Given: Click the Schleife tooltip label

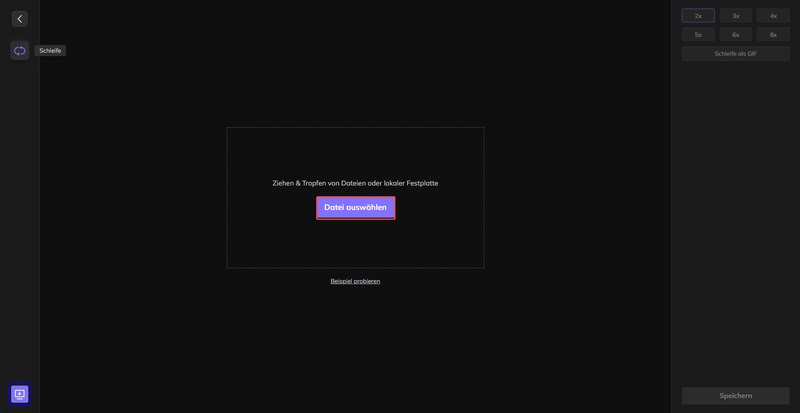Looking at the screenshot, I should 50,50.
